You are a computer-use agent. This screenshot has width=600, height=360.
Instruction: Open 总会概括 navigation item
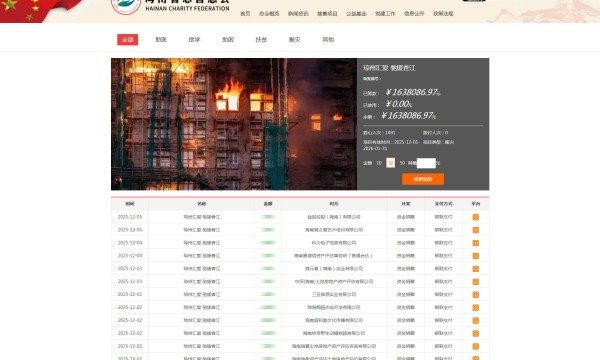coord(269,13)
